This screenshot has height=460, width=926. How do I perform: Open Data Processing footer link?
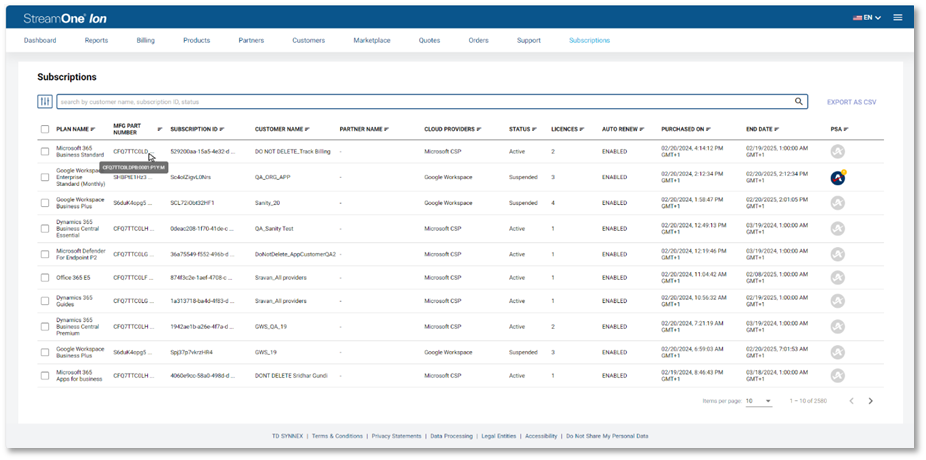451,436
